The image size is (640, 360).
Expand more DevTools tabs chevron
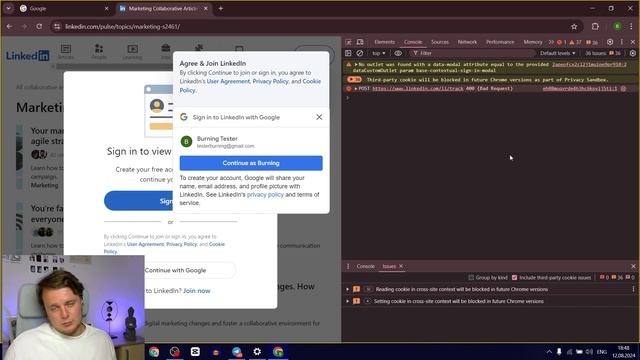551,42
